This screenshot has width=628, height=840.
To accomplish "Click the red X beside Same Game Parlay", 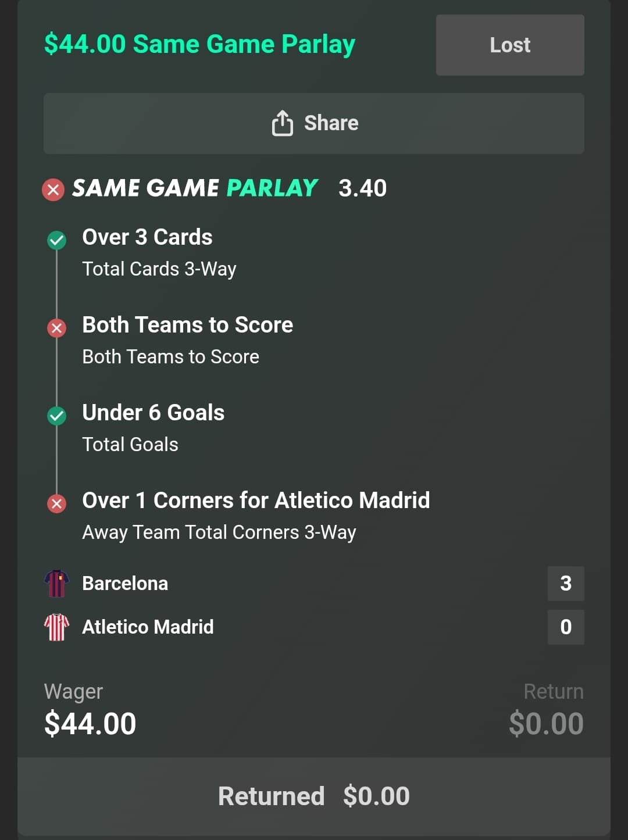I will pyautogui.click(x=53, y=190).
